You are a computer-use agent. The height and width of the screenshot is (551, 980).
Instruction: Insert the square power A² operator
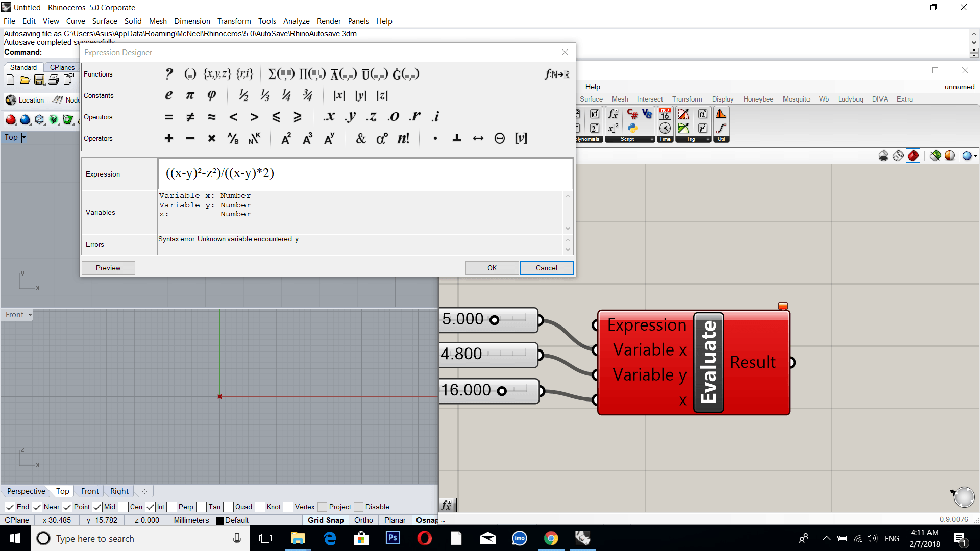point(286,138)
